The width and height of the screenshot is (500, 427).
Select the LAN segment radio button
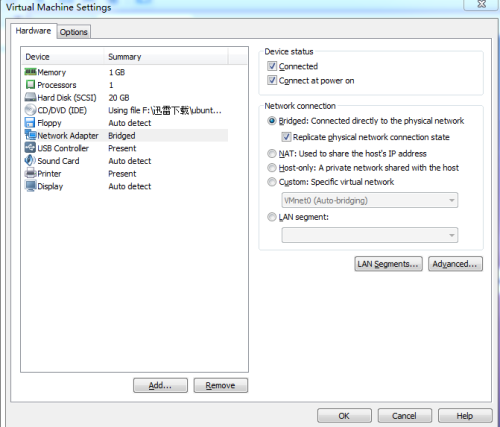coord(272,217)
